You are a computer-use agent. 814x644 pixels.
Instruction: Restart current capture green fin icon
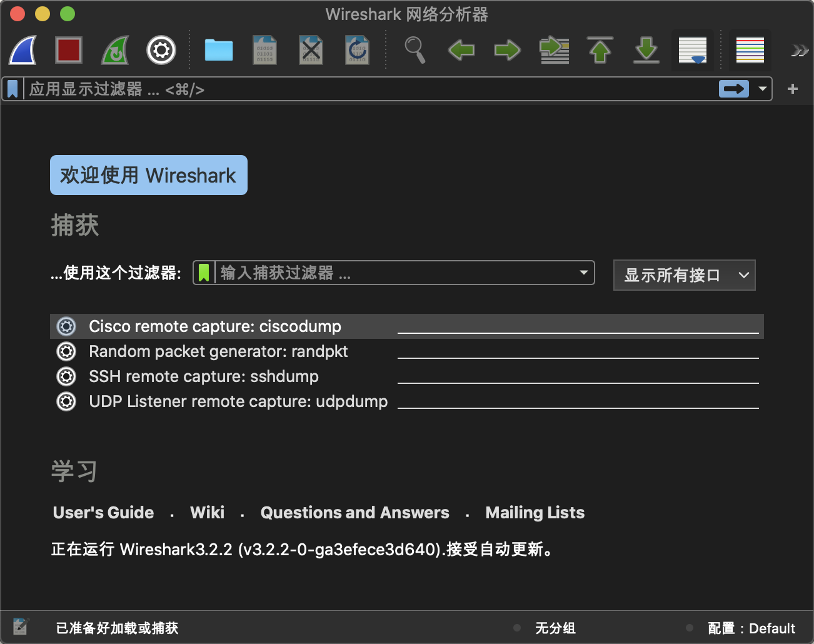(x=115, y=50)
